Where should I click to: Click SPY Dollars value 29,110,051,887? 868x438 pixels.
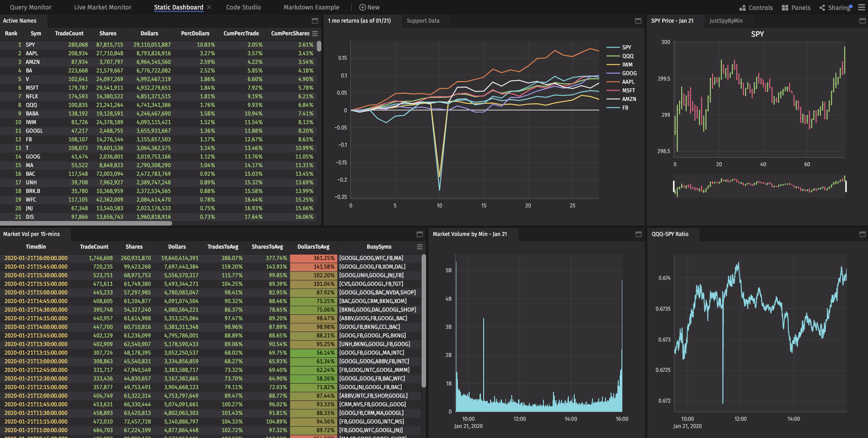[152, 45]
